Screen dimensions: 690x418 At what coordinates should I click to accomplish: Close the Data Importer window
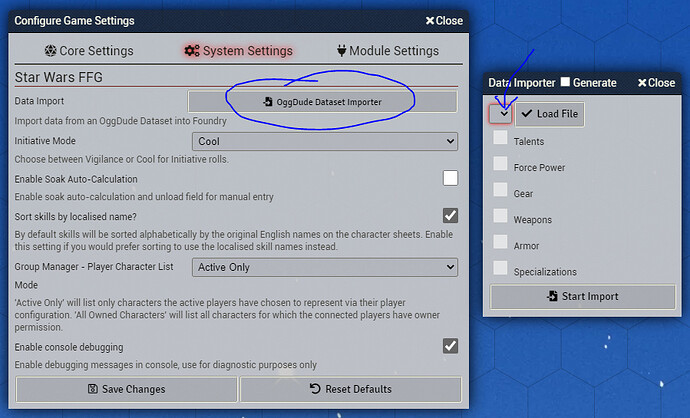656,82
